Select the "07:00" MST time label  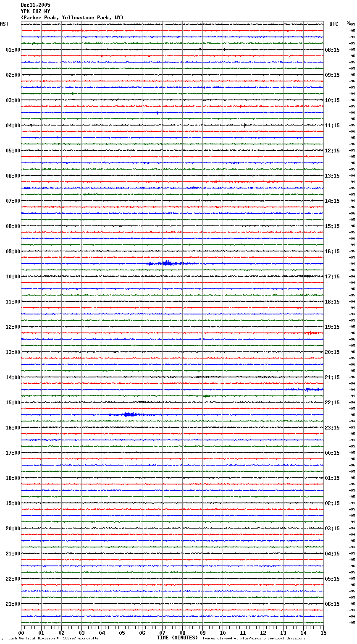click(13, 201)
